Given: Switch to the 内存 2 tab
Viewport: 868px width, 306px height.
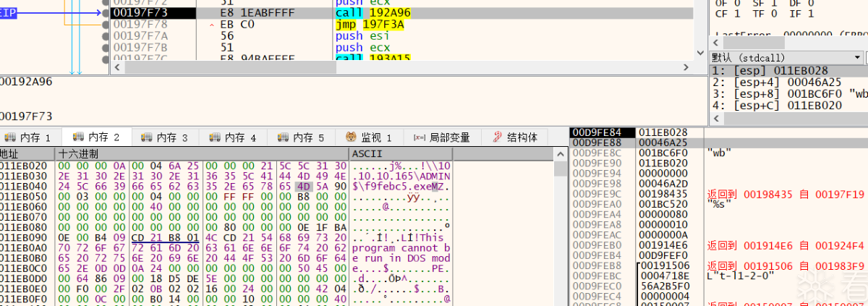Looking at the screenshot, I should click(x=97, y=137).
